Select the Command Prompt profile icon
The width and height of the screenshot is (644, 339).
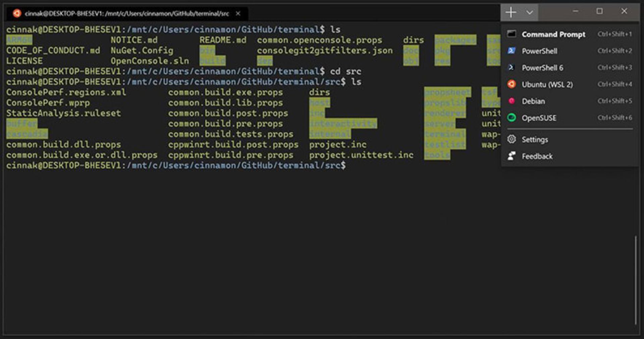click(511, 34)
